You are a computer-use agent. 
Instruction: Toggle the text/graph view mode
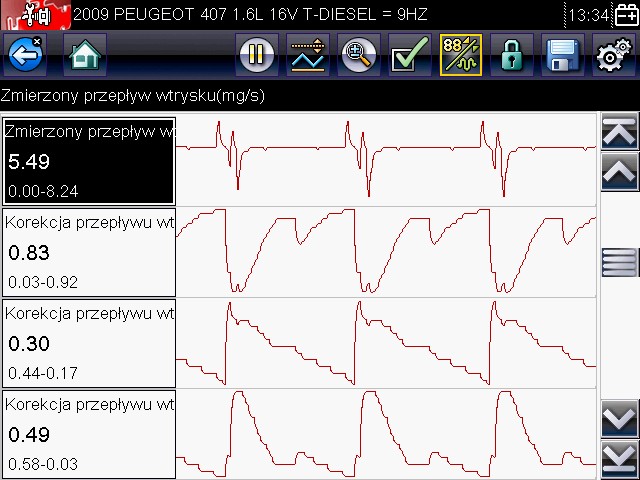(x=460, y=56)
